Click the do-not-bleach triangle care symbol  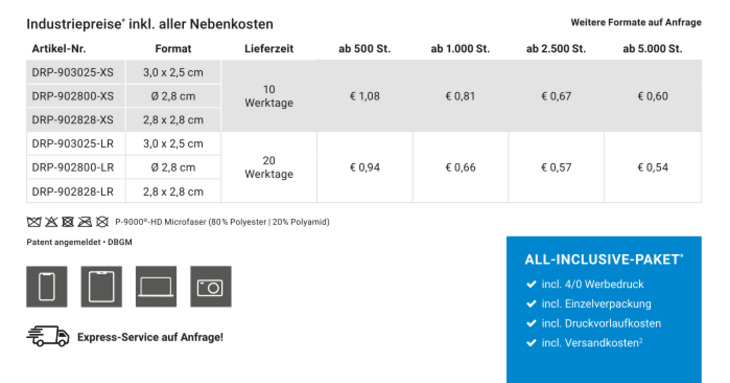coord(51,222)
